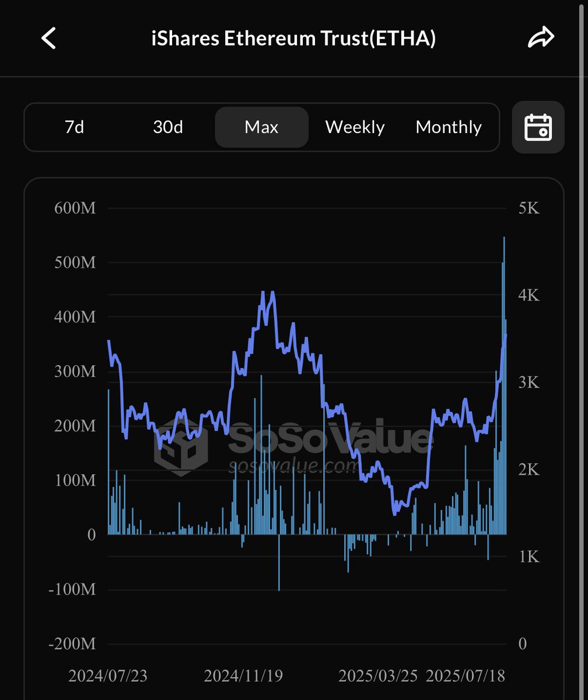Click the 400M left axis label

pos(75,317)
